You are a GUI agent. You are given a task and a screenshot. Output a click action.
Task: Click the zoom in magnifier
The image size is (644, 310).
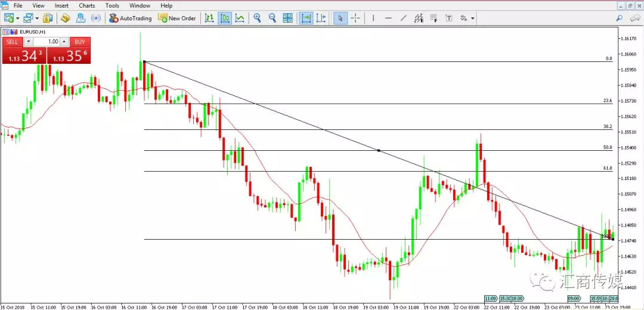click(258, 18)
